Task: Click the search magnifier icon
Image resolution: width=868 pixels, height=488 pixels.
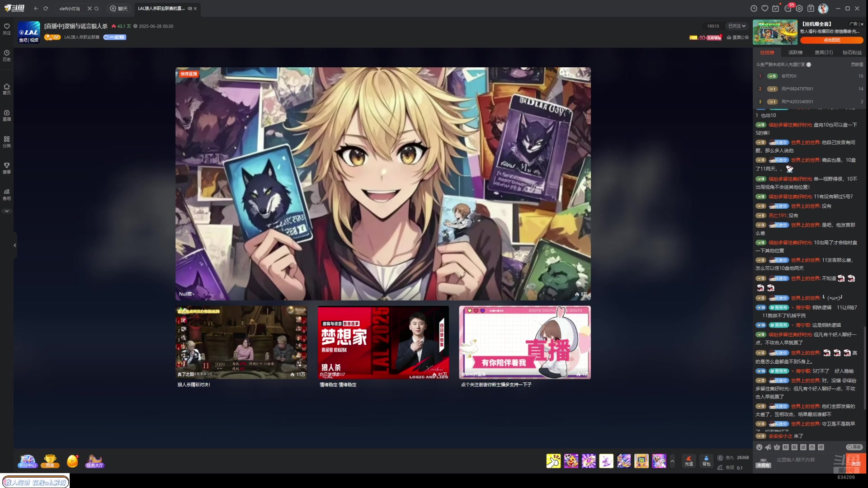Action: tap(96, 9)
